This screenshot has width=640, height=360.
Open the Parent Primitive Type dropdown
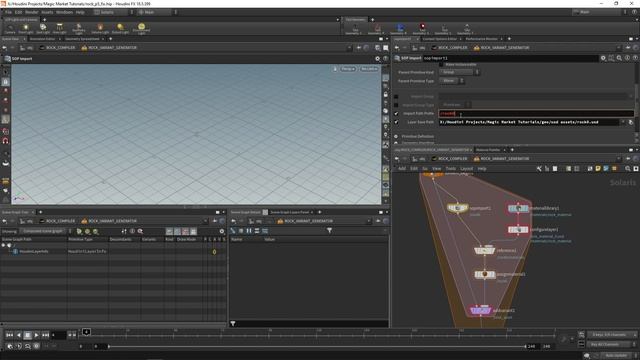(x=451, y=81)
